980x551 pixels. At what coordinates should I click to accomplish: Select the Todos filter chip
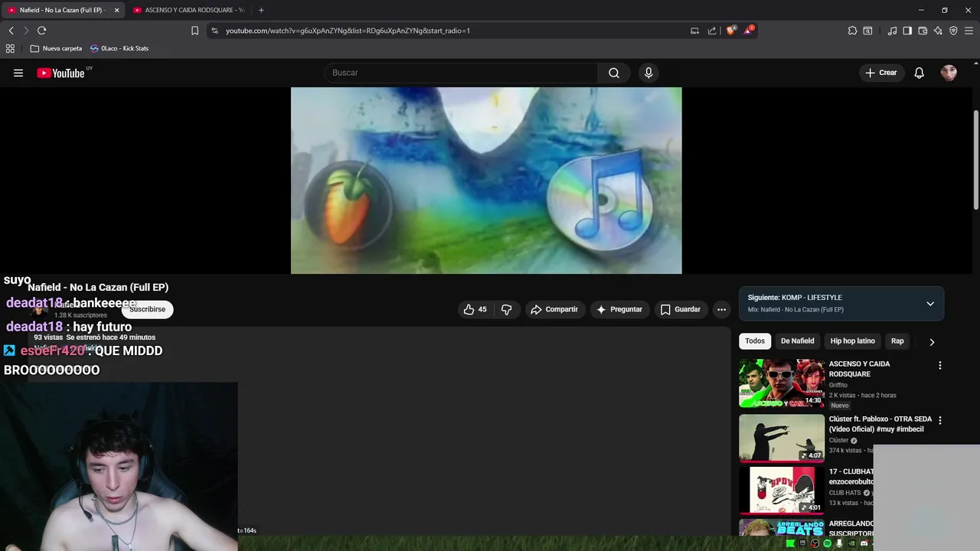point(755,341)
